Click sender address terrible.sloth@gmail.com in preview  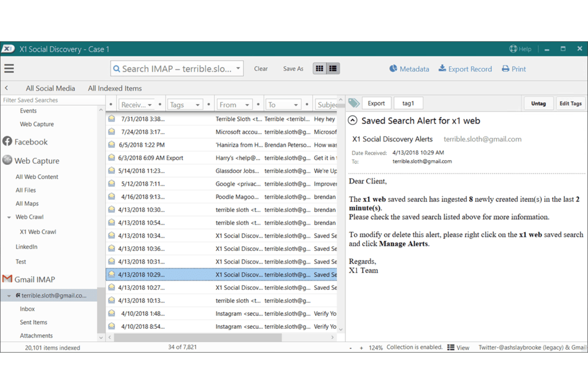click(482, 139)
